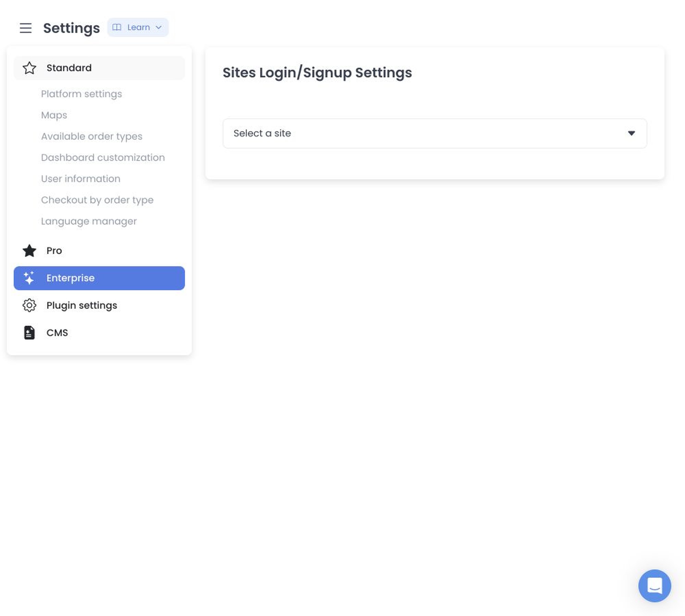Screen dimensions: 685x616
Task: Click Sites Login/Signup Settings heading
Action: click(x=317, y=73)
